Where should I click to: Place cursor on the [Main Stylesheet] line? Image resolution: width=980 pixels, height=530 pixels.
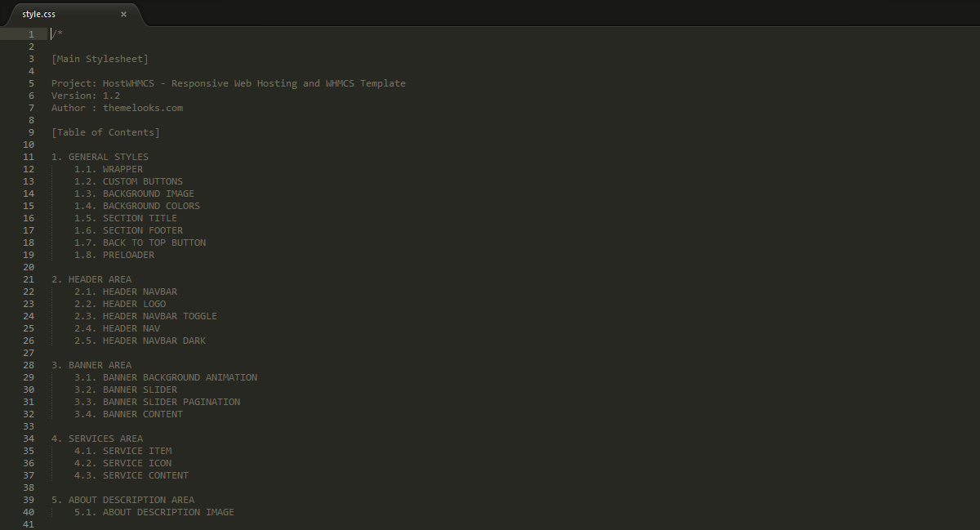pyautogui.click(x=100, y=59)
